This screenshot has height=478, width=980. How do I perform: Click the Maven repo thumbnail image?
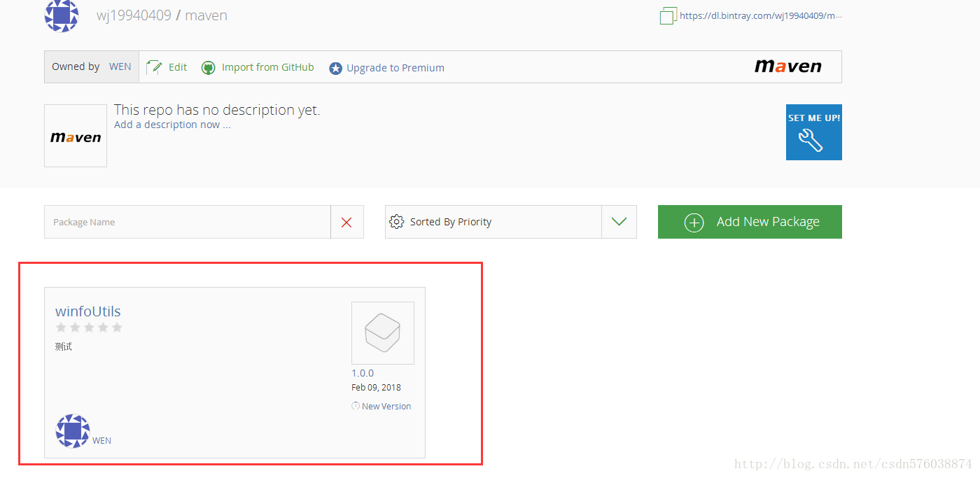coord(76,136)
